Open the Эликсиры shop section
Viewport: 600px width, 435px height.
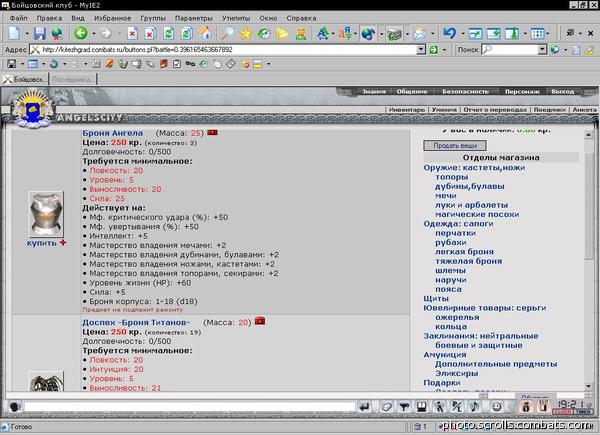point(456,373)
